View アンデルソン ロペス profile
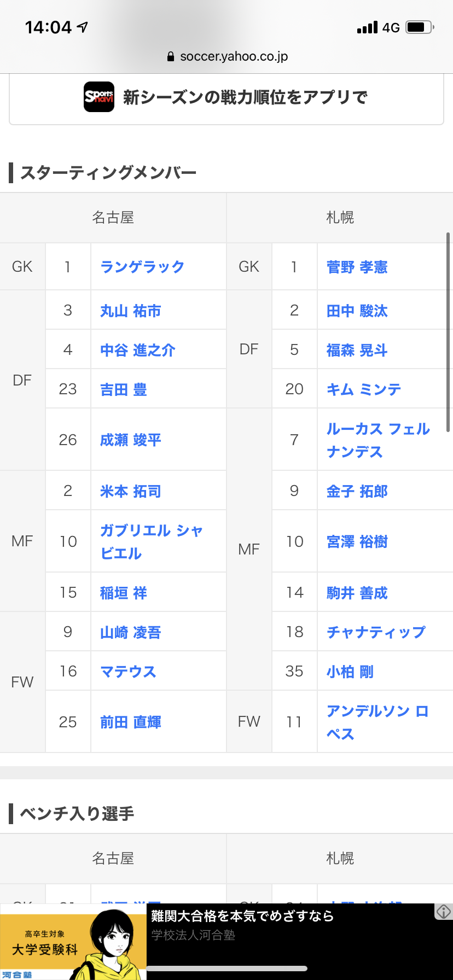The image size is (453, 980). (x=377, y=722)
